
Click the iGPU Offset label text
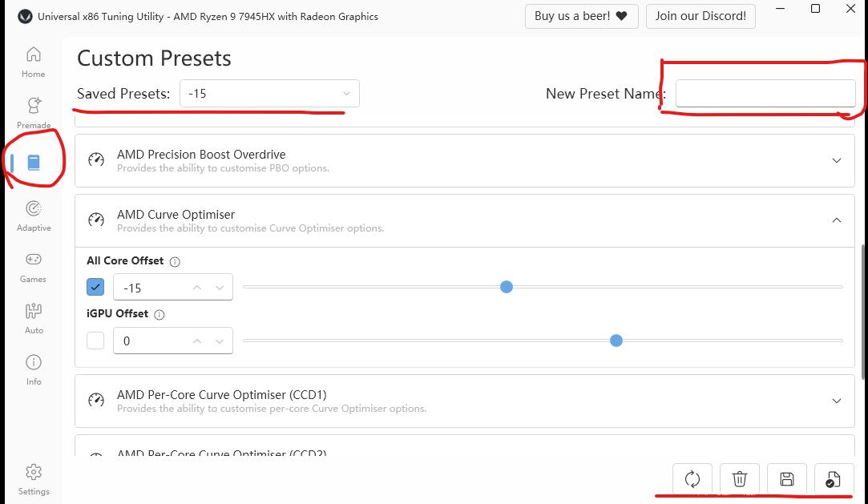click(117, 313)
